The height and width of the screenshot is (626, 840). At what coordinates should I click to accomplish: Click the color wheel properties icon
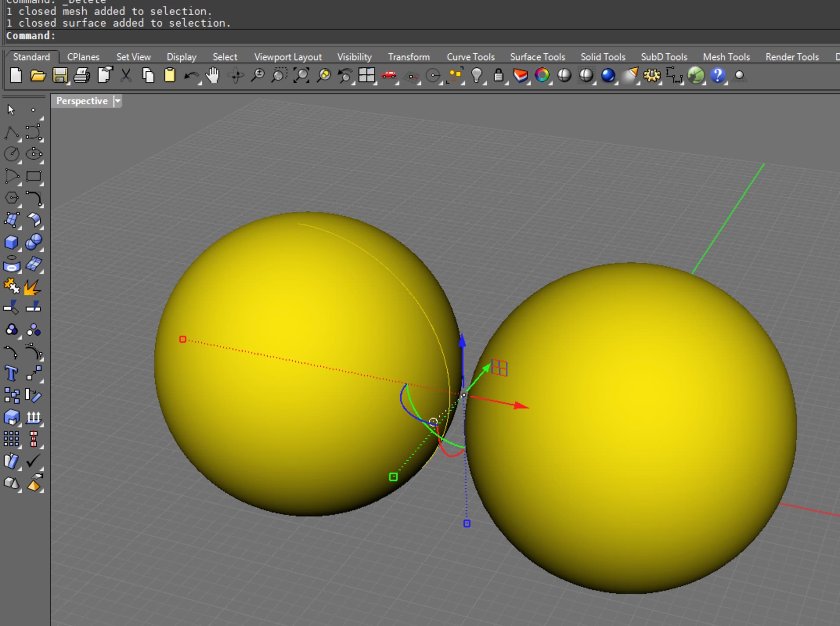(x=542, y=76)
